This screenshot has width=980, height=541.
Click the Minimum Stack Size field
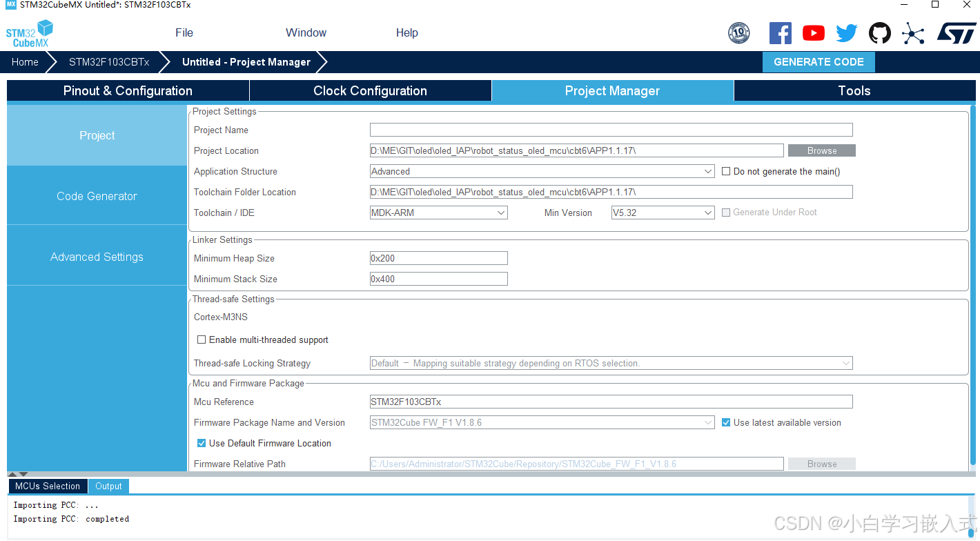439,279
